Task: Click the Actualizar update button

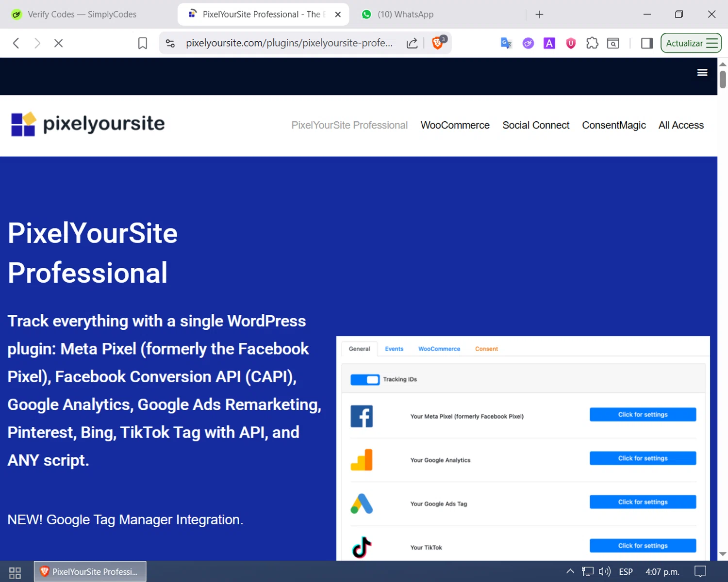Action: click(691, 43)
